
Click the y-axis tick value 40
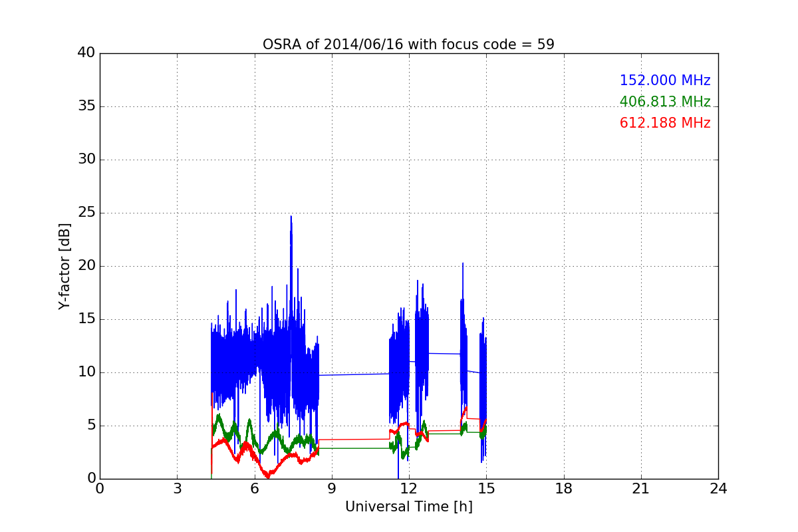click(x=86, y=53)
